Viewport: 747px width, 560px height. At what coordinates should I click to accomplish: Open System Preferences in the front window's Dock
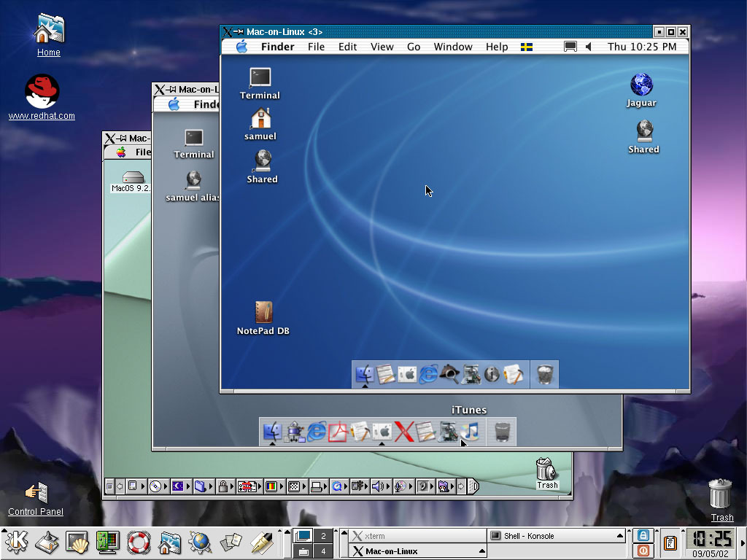point(407,374)
